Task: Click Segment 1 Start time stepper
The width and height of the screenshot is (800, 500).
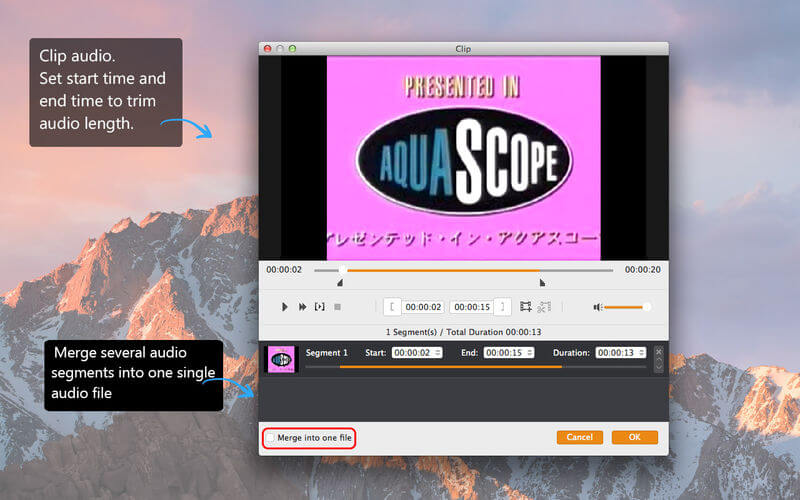Action: [438, 353]
